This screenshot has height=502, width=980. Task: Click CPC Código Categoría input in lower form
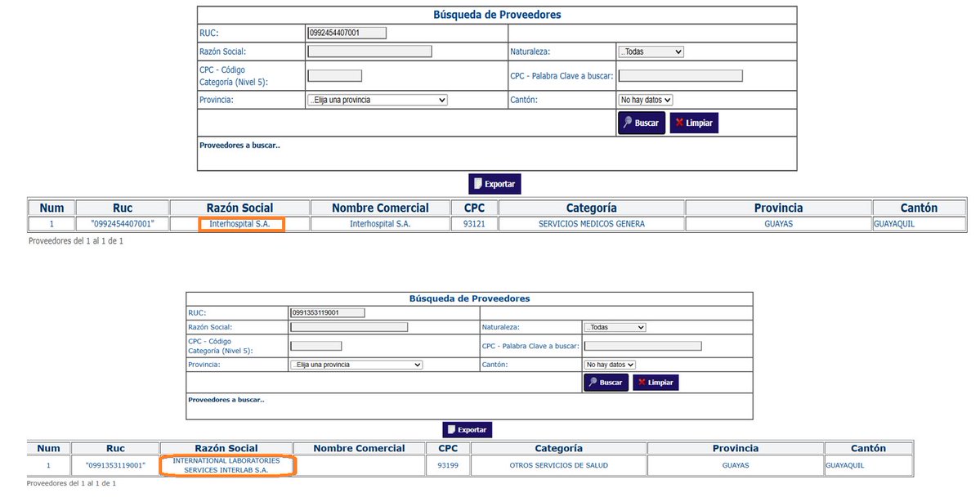pos(315,346)
